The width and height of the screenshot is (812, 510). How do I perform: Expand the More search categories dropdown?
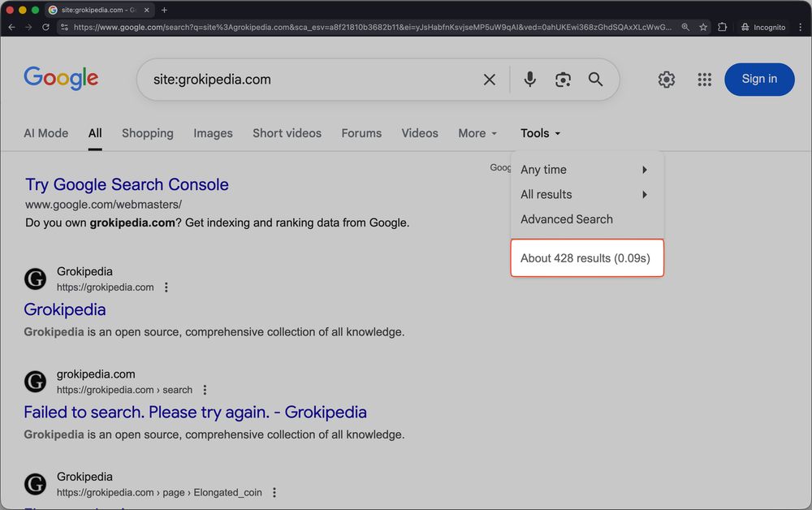[477, 133]
